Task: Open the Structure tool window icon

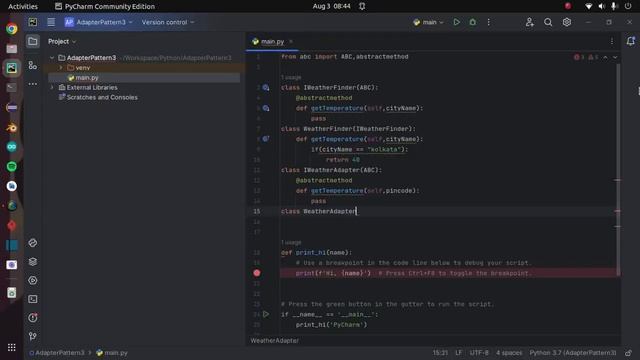Action: (x=33, y=65)
